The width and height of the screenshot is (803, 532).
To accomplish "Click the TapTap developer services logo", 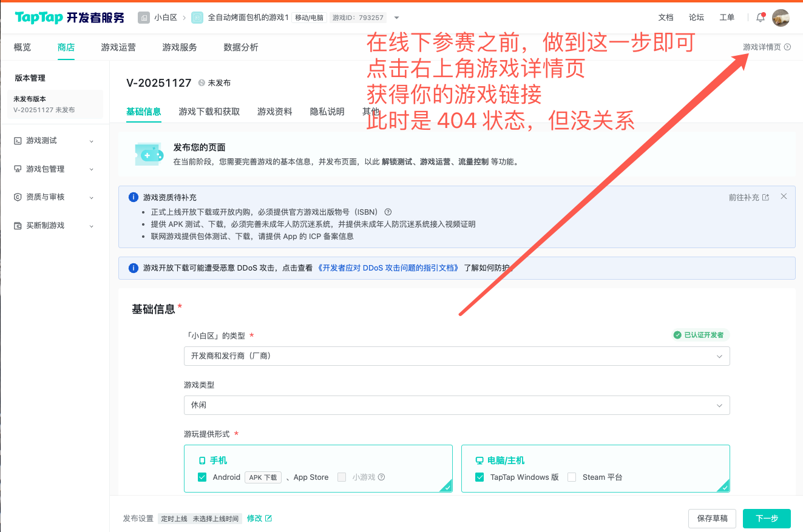I will click(69, 18).
